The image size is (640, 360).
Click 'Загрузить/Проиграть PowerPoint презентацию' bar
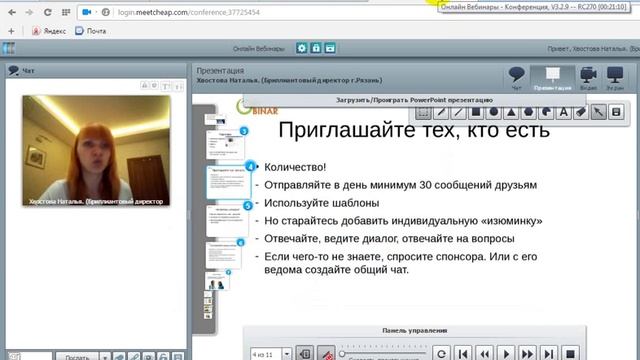(x=414, y=100)
